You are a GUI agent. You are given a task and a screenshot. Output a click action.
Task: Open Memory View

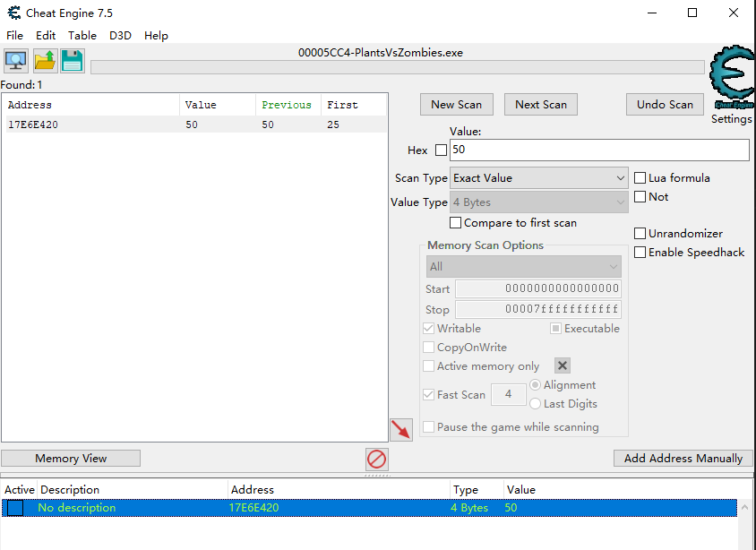71,459
